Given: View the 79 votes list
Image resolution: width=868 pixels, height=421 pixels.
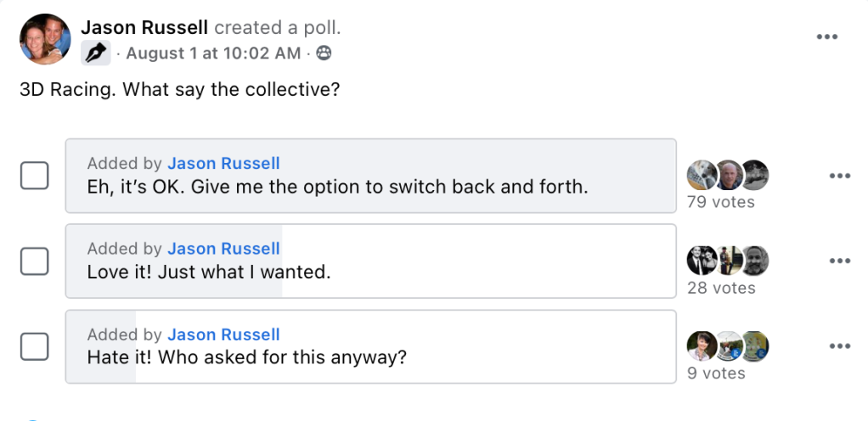Looking at the screenshot, I should (x=721, y=203).
